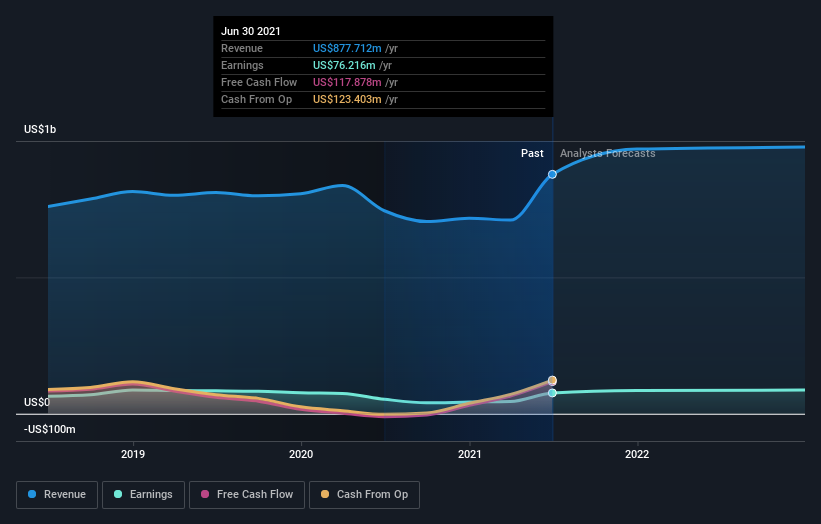Click the 2020 x-axis label
Image resolution: width=821 pixels, height=524 pixels.
pos(301,454)
